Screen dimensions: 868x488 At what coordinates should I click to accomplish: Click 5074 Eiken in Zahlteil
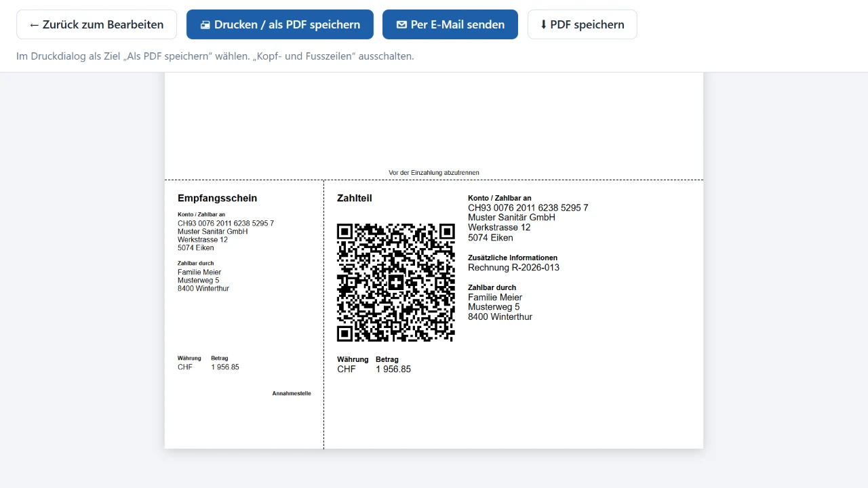click(x=490, y=238)
